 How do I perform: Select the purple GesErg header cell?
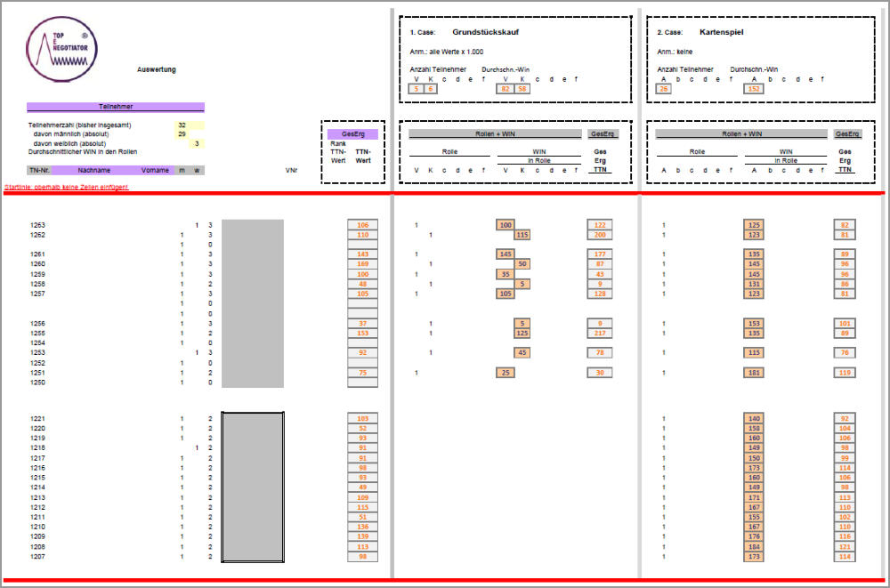(353, 134)
